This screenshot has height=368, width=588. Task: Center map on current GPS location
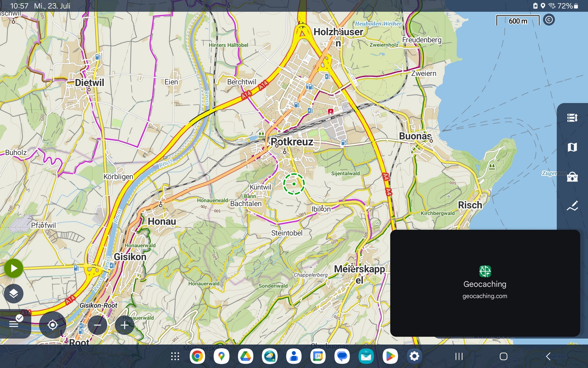point(53,325)
